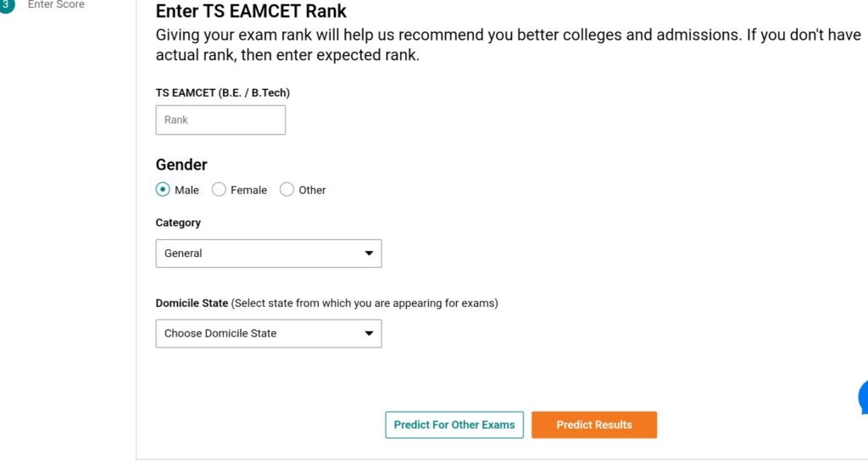This screenshot has width=868, height=461.
Task: Click the Male gender label text
Action: pyautogui.click(x=186, y=191)
